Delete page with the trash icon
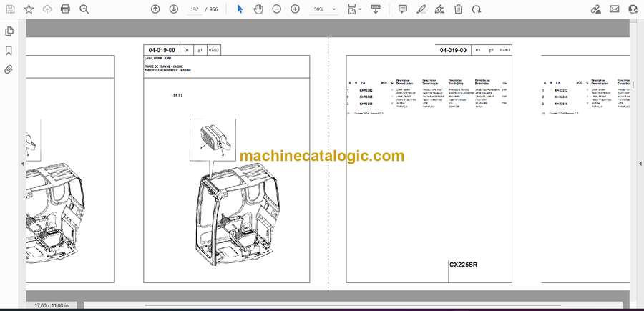This screenshot has width=644, height=311. click(x=458, y=9)
